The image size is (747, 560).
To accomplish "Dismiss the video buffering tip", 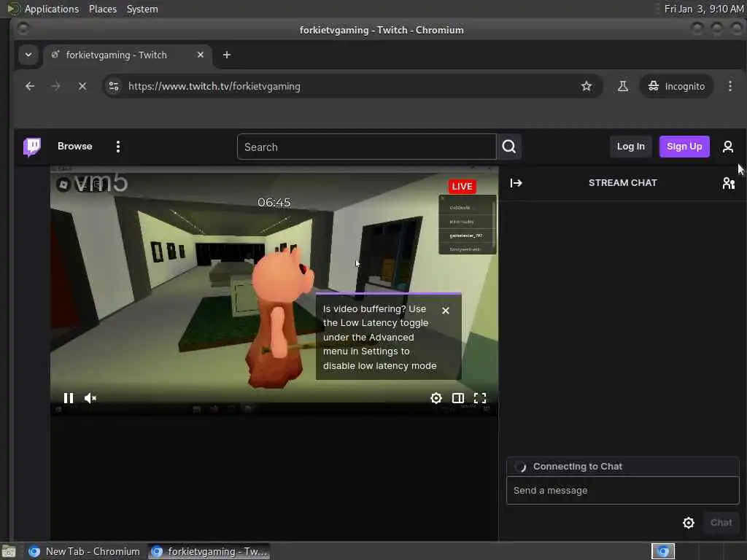I will point(446,311).
